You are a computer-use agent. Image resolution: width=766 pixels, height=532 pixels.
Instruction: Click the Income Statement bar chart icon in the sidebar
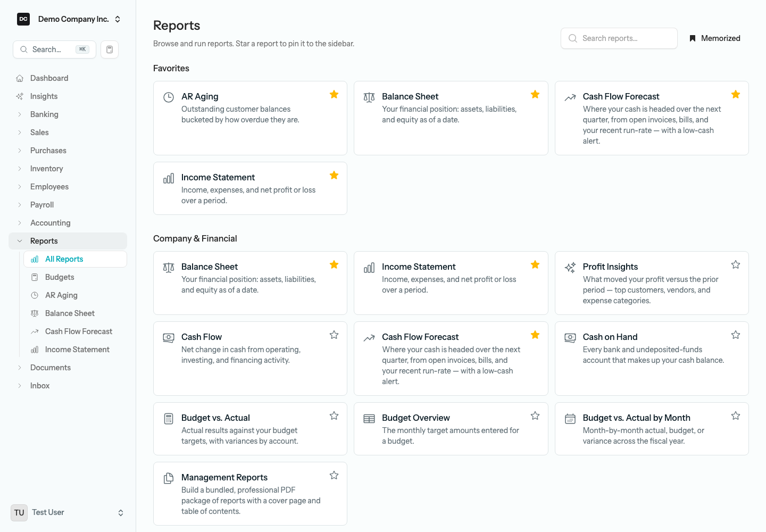tap(35, 350)
